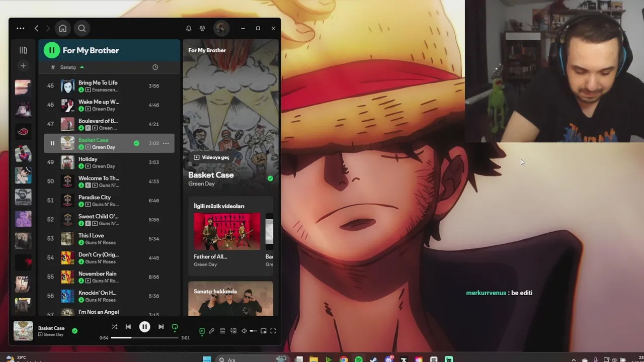The image size is (644, 362).
Task: Pause Basket Case from its row
Action: coord(52,143)
